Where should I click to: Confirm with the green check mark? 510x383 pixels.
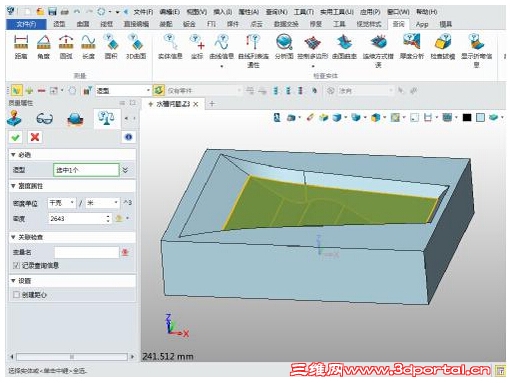pos(15,137)
